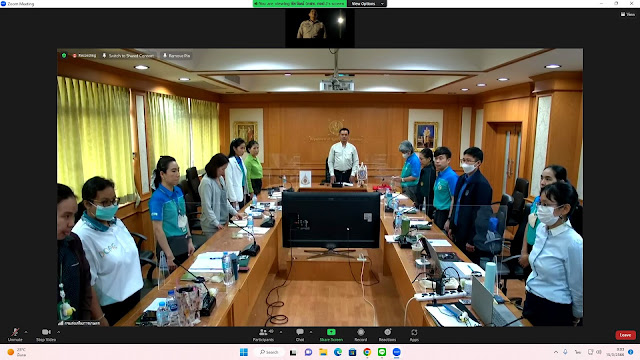Open the View layout menu
The width and height of the screenshot is (640, 360).
point(628,14)
